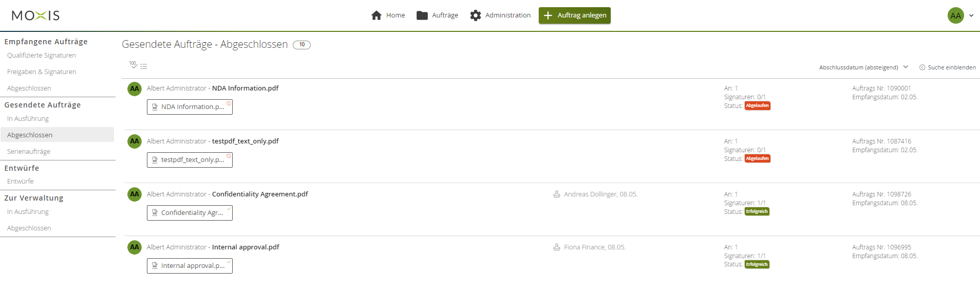Open the Confidentiality Agr... PDF attachment

[190, 213]
